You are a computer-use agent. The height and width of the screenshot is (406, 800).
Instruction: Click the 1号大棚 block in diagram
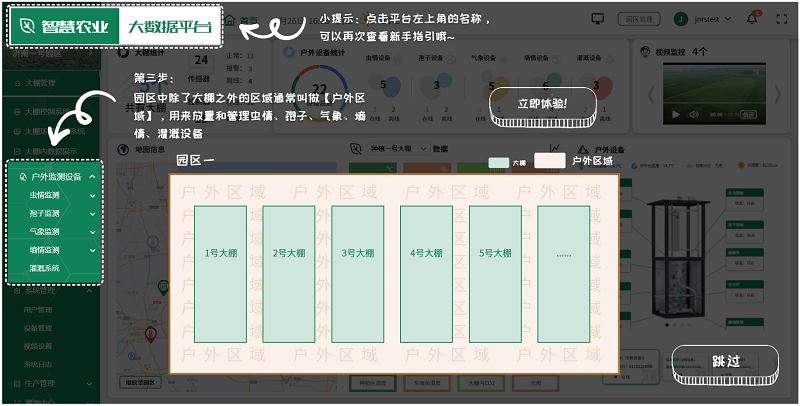tap(221, 253)
